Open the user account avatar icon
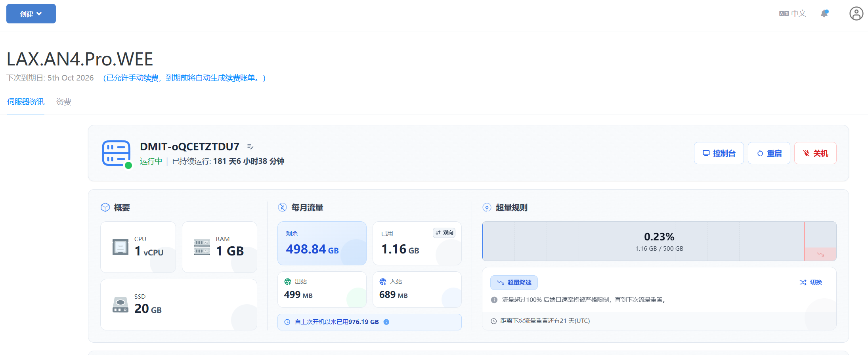Viewport: 868px width, 355px height. [856, 13]
